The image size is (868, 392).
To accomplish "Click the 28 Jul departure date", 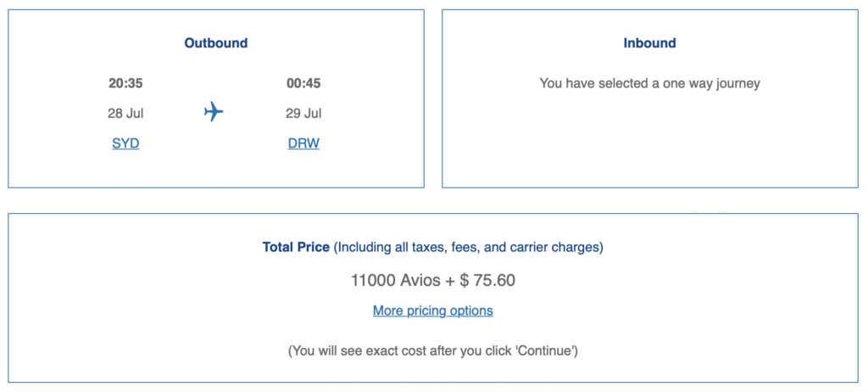I will click(125, 114).
